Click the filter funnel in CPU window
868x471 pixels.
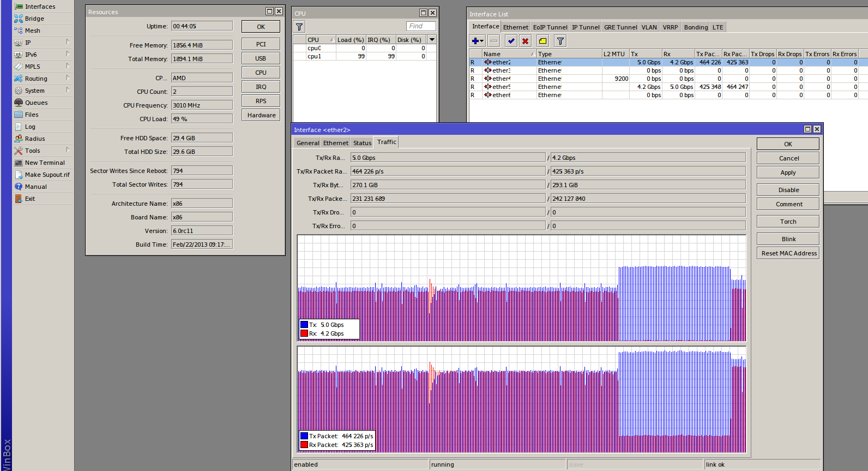[299, 26]
